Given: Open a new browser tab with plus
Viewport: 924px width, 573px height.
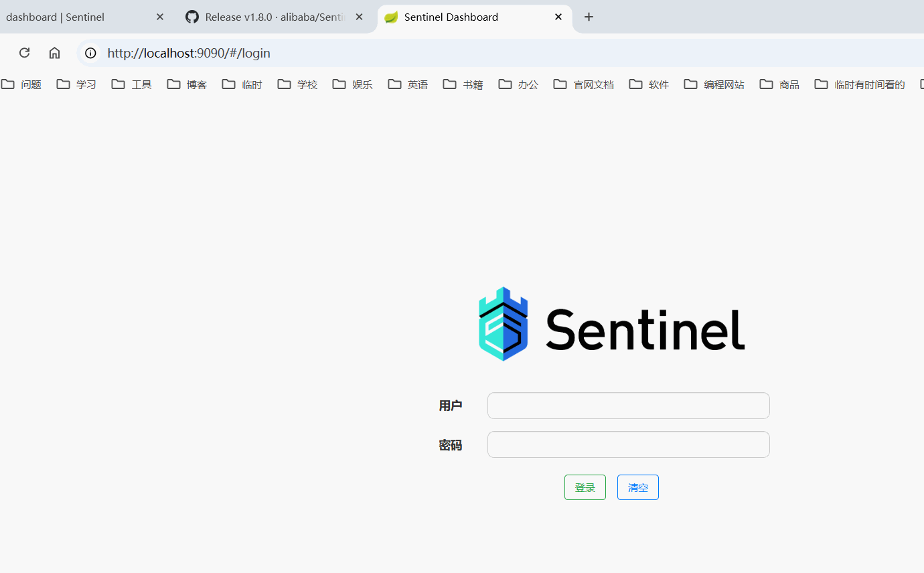Looking at the screenshot, I should 589,17.
